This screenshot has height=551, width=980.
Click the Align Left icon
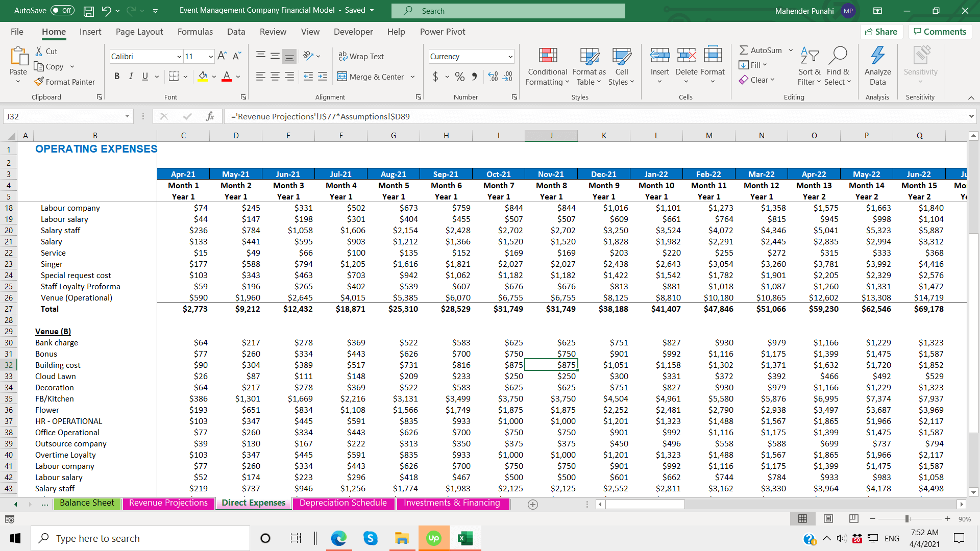[x=260, y=77]
